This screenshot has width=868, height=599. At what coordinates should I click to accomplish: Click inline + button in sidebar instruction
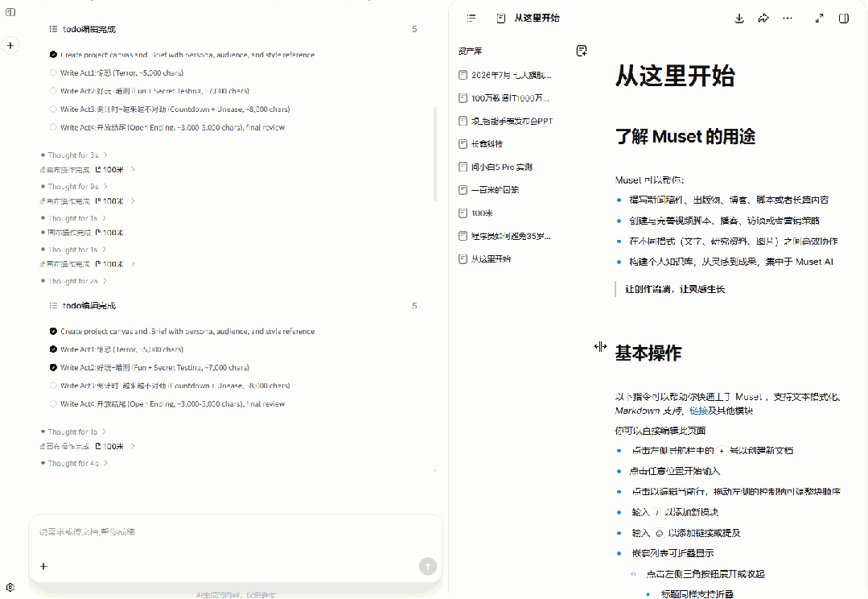pyautogui.click(x=722, y=451)
